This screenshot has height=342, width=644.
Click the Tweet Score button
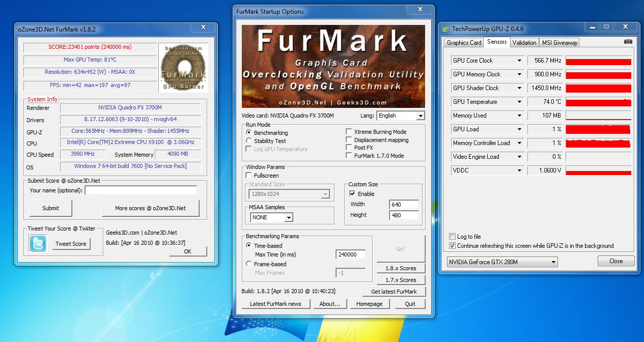(71, 244)
